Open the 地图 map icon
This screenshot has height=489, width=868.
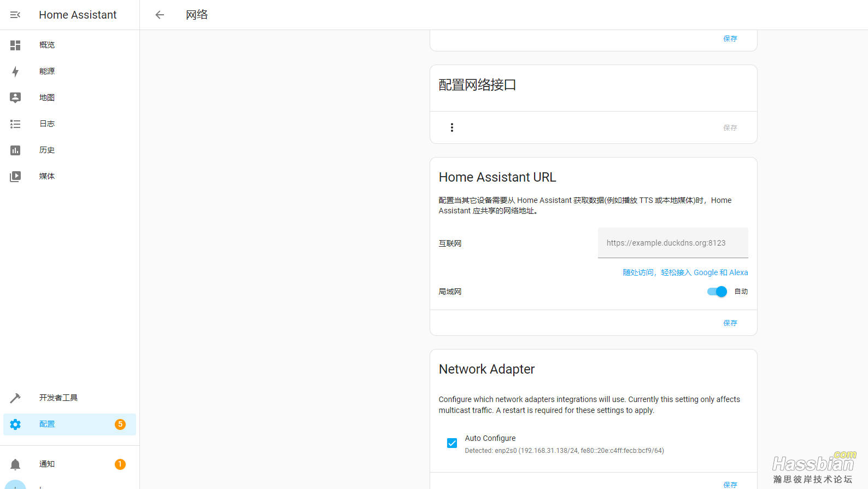coord(15,97)
